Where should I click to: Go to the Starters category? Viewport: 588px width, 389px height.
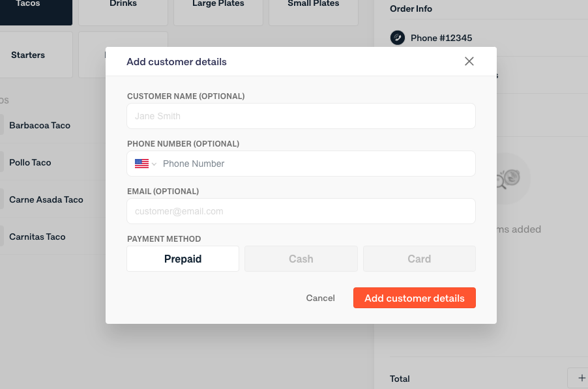(x=28, y=55)
